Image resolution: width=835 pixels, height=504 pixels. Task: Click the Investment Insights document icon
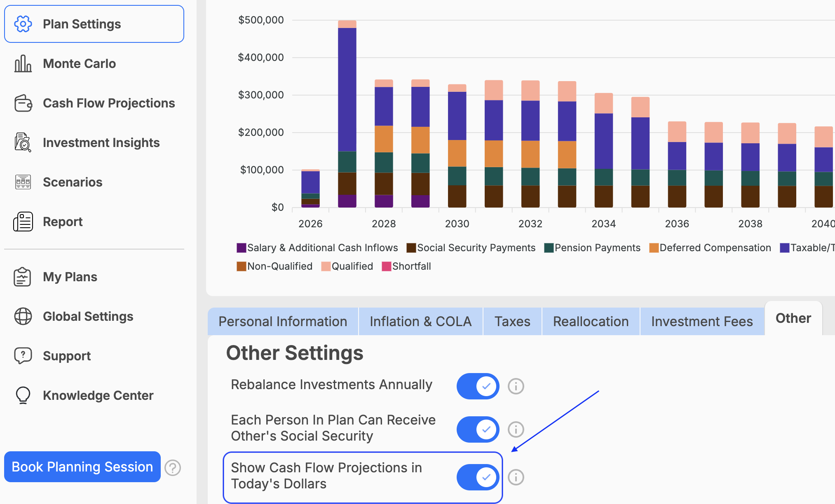(x=23, y=142)
